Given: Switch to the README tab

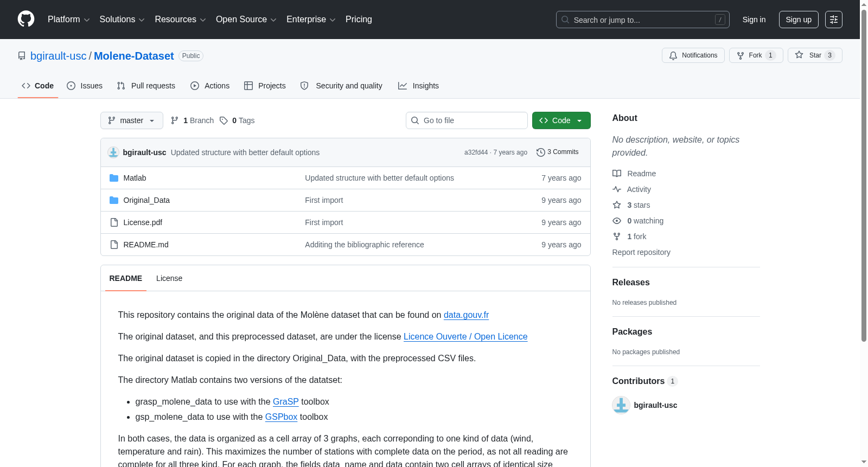Looking at the screenshot, I should click(126, 278).
